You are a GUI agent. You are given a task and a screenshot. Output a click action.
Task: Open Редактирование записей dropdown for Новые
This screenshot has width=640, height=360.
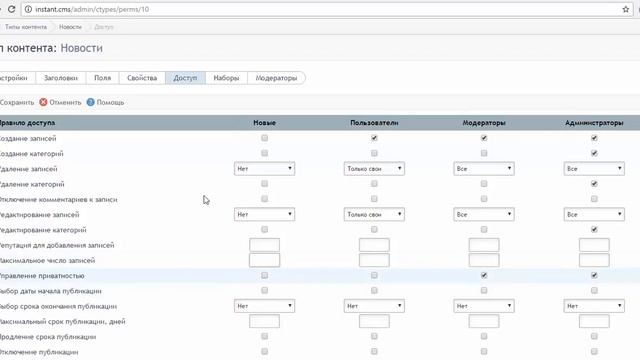coord(264,214)
